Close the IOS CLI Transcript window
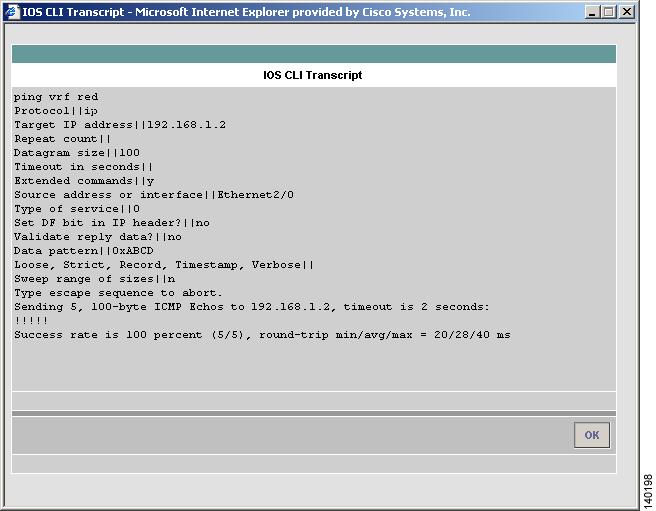The width and height of the screenshot is (656, 511). point(626,12)
